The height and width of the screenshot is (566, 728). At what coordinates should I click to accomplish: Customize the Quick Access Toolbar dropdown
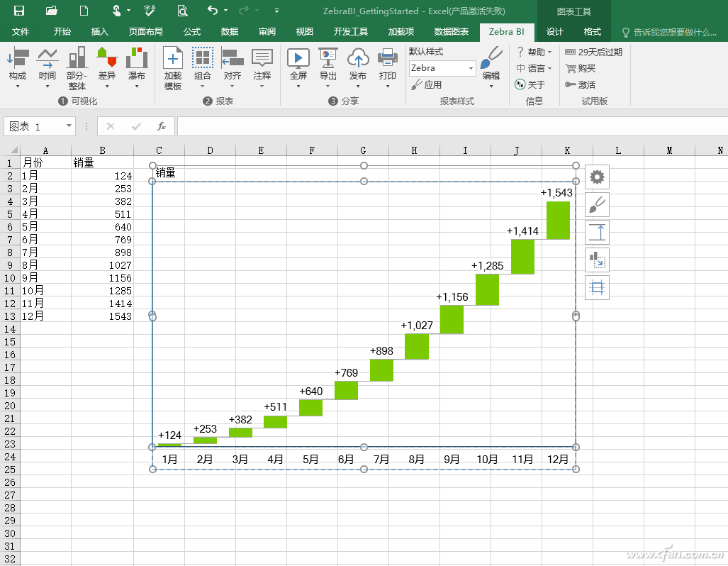click(x=276, y=10)
